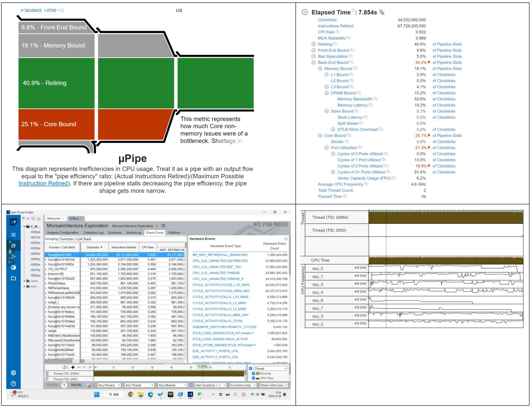Open the help question mark in sidebar

click(13, 384)
